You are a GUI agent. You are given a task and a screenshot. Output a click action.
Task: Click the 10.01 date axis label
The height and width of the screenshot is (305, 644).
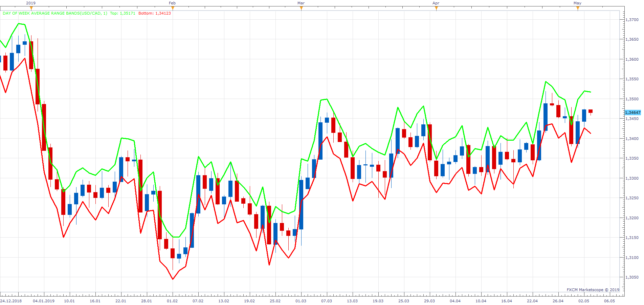pyautogui.click(x=69, y=301)
